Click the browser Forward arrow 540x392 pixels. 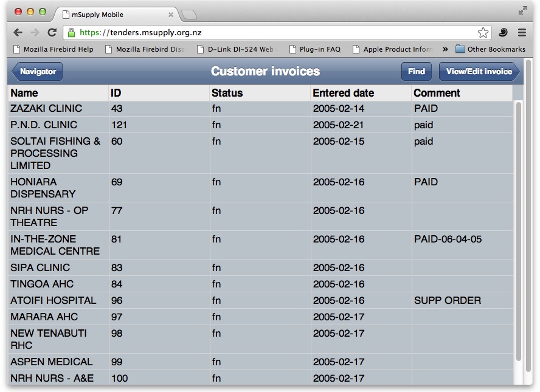coord(35,33)
